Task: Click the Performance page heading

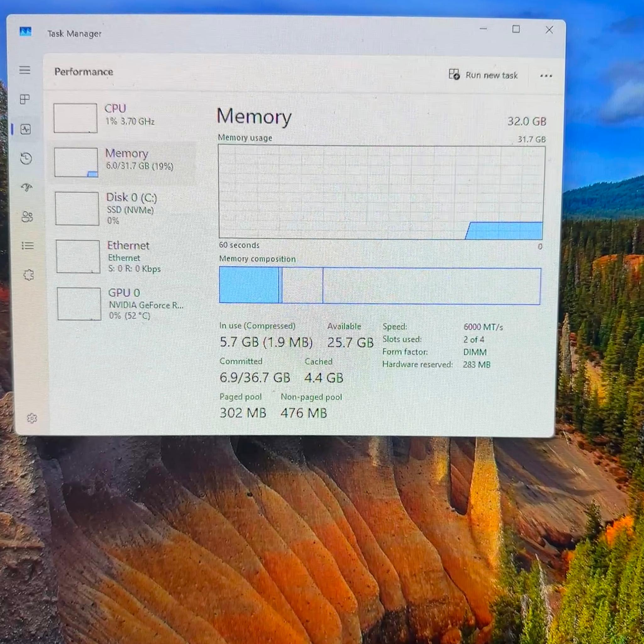Action: point(84,72)
